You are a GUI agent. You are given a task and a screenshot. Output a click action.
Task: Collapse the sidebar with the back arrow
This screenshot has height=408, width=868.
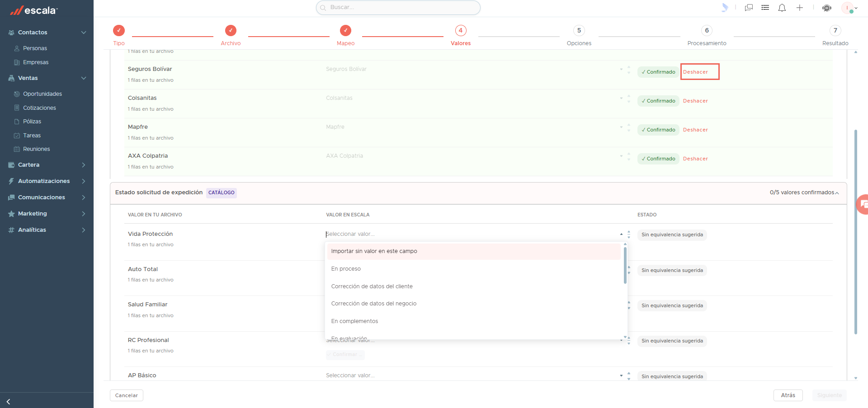[8, 401]
